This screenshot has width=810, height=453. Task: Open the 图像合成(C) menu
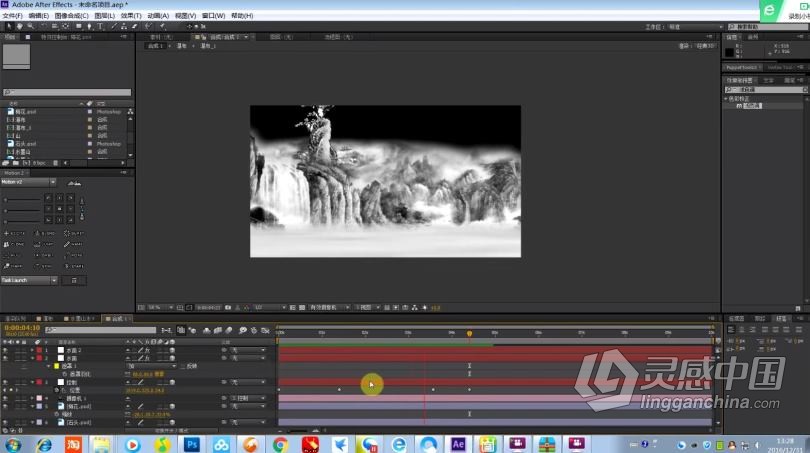[x=71, y=16]
